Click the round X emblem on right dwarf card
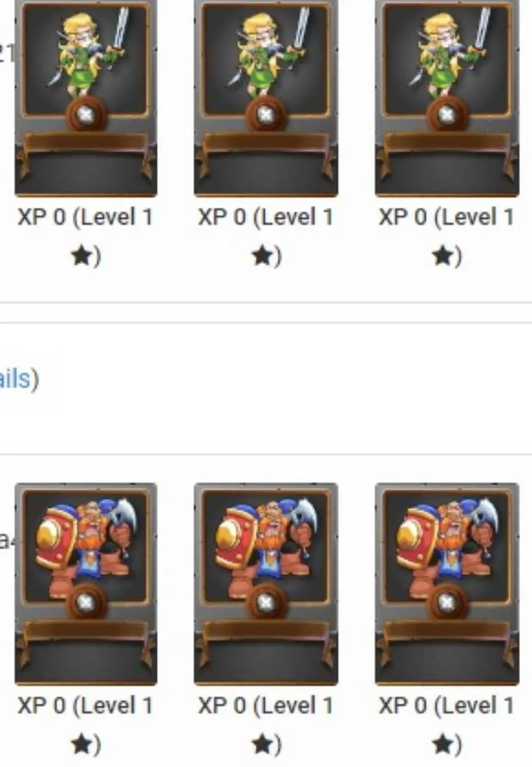 [447, 602]
